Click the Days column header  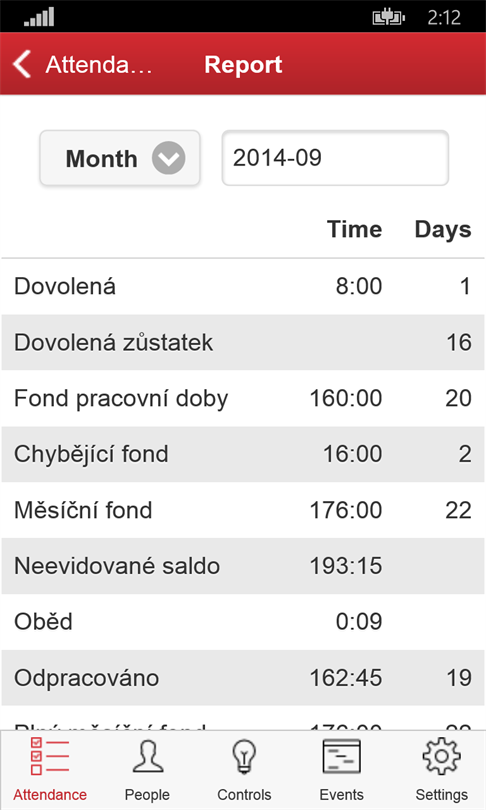pyautogui.click(x=443, y=229)
